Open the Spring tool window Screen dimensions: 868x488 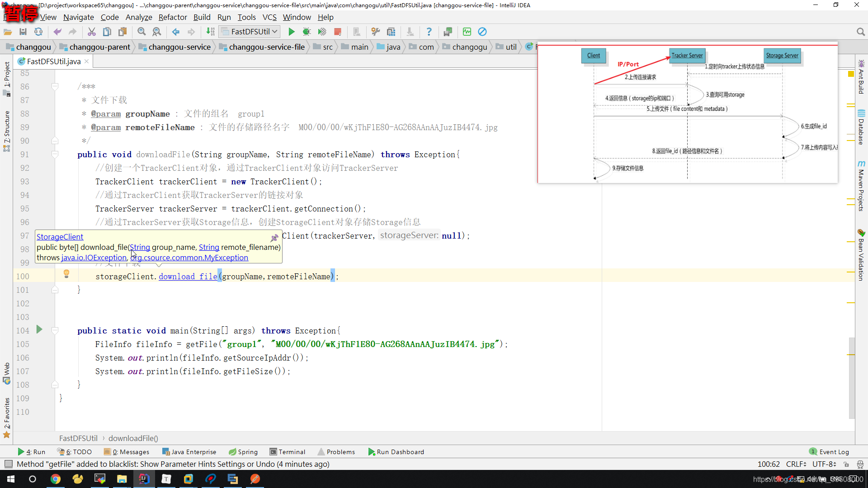(x=243, y=452)
